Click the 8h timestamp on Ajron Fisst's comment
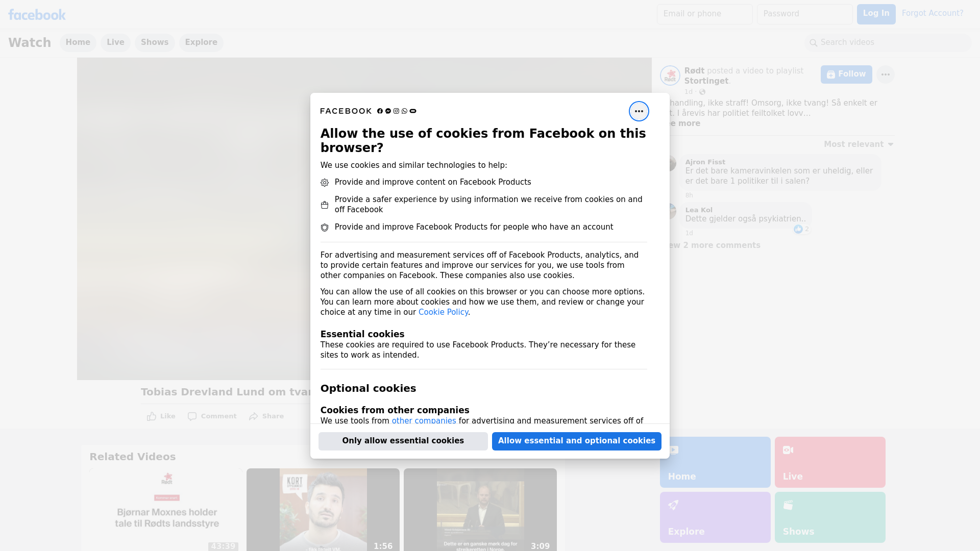The image size is (980, 551). click(x=689, y=195)
